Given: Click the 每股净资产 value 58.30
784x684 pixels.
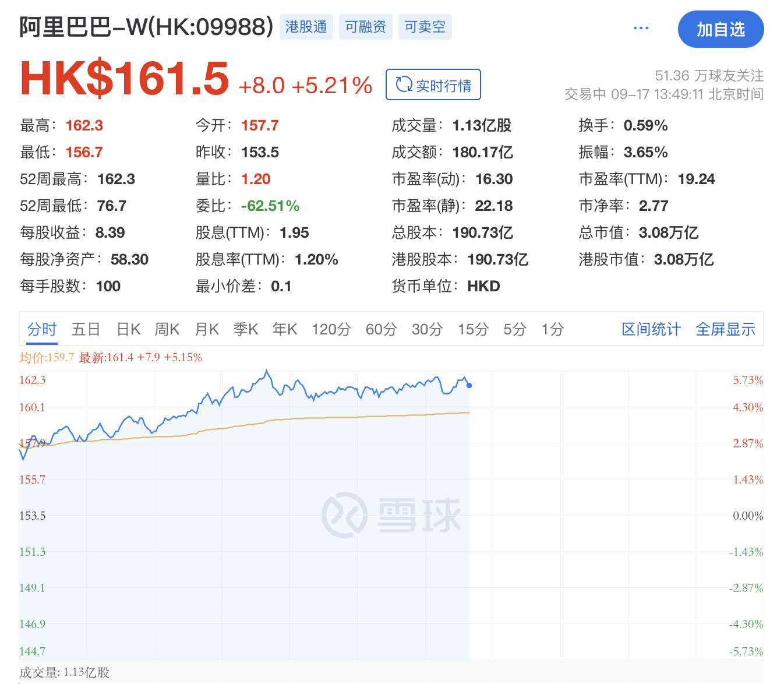Looking at the screenshot, I should (129, 259).
